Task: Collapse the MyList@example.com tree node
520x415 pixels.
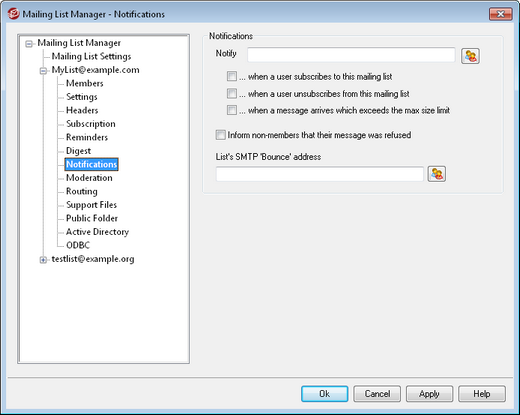Action: click(43, 71)
